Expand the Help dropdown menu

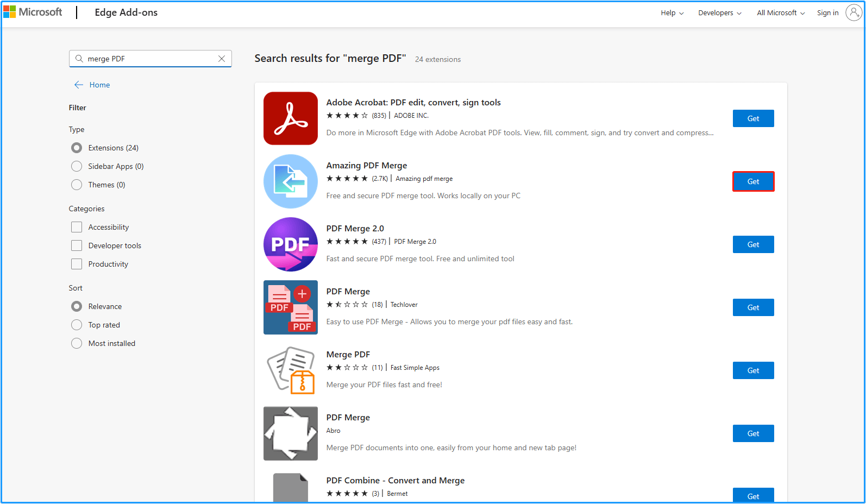click(672, 12)
